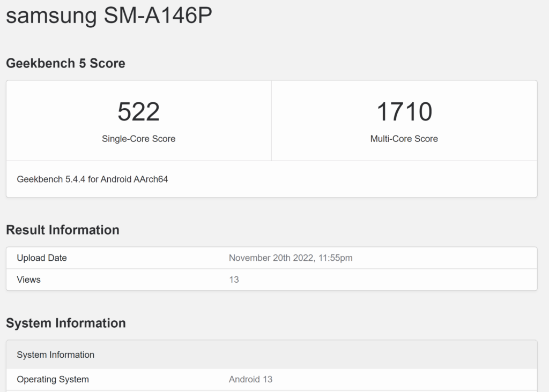
Task: Click the 522 single-core score number
Action: pos(138,112)
